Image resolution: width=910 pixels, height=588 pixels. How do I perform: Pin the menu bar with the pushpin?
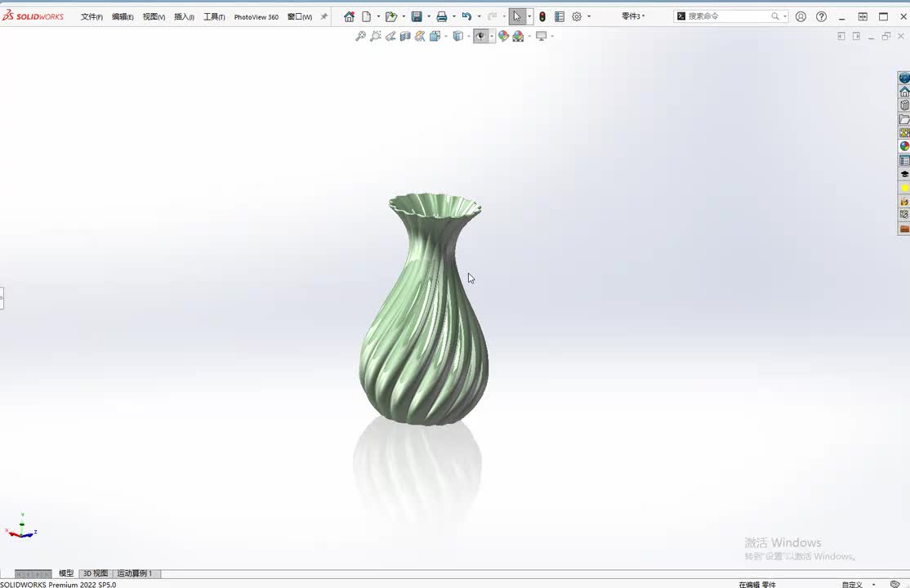(323, 17)
